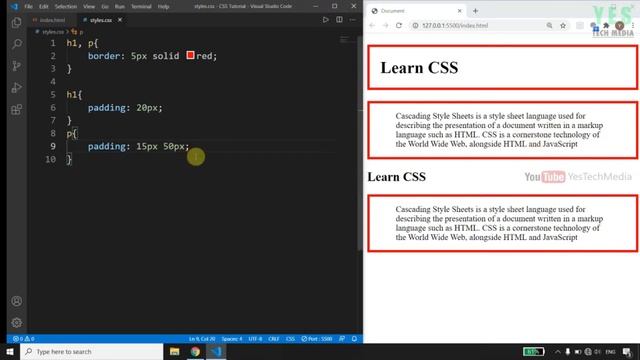Open the Run menu
Viewport: 640px width, 360px height.
click(120, 7)
